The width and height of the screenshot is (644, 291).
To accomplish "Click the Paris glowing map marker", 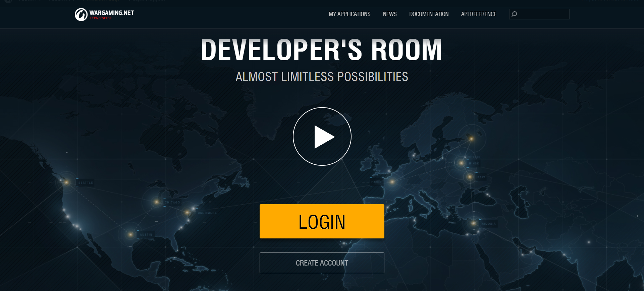I will coord(392,182).
